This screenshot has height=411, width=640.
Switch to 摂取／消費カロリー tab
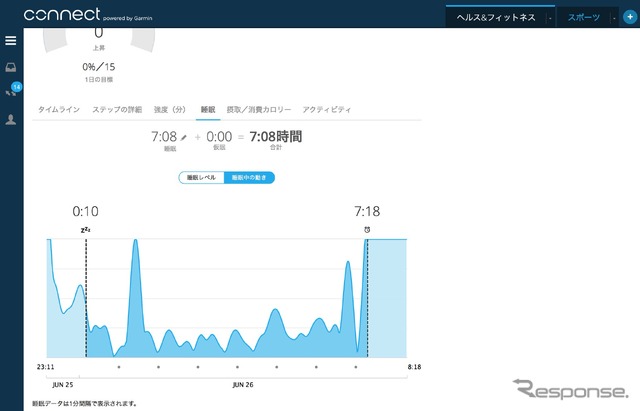(259, 109)
